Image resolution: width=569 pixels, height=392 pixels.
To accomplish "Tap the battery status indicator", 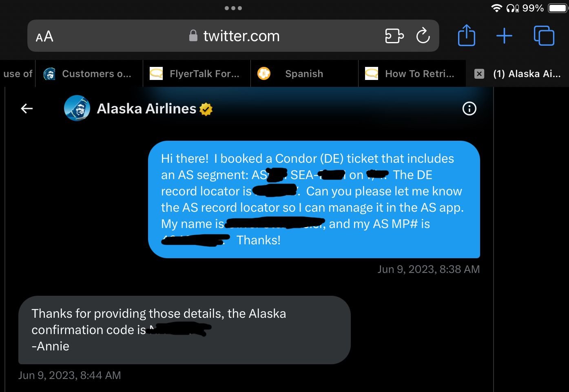I will [x=557, y=8].
